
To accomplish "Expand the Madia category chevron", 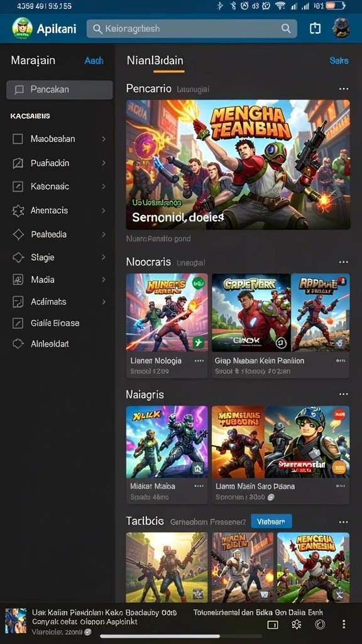I will tap(104, 280).
